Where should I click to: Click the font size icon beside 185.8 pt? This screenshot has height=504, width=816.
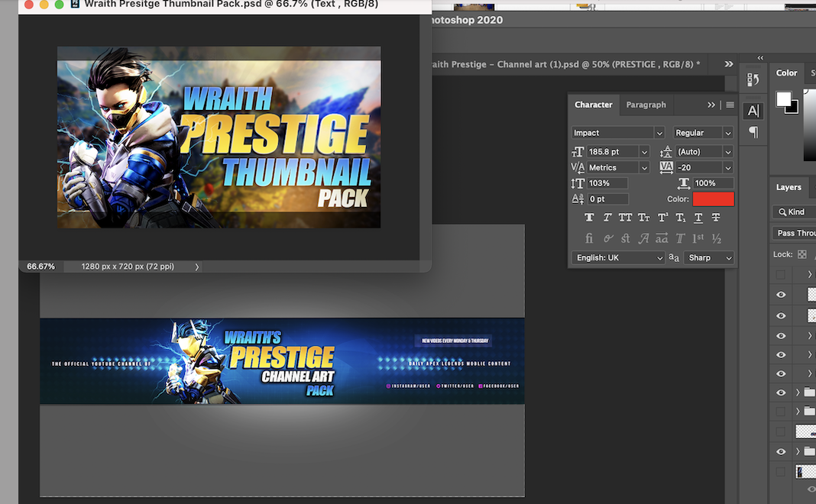click(x=578, y=151)
